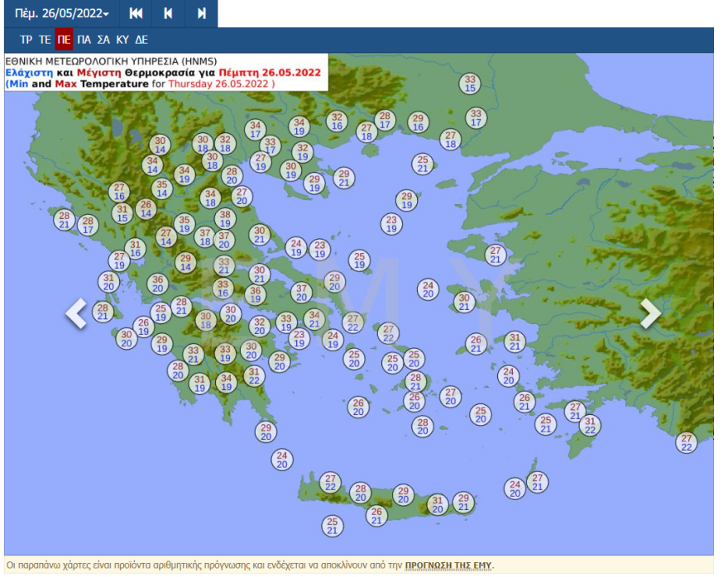
Task: Open the date dropdown Πέμ. 26/05/2022
Action: coord(61,13)
